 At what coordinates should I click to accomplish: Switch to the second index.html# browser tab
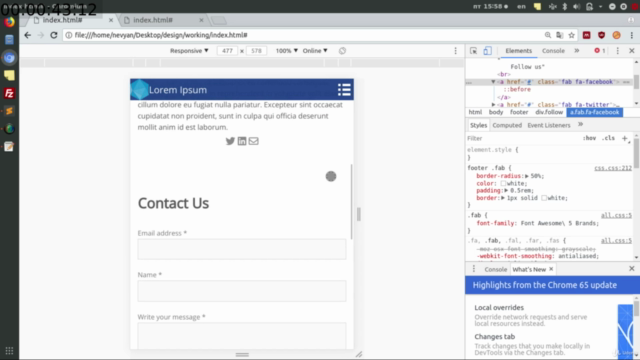[x=163, y=20]
